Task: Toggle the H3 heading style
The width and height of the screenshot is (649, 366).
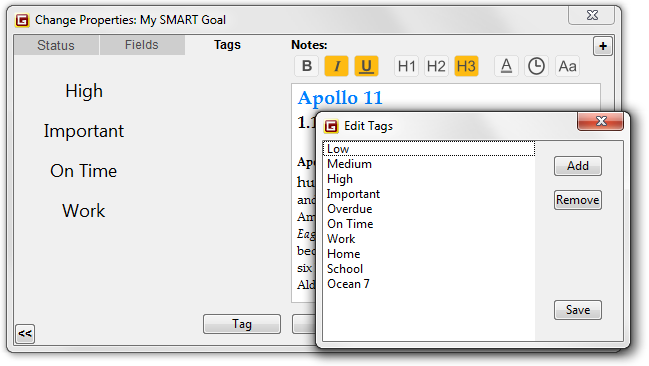Action: pyautogui.click(x=466, y=66)
